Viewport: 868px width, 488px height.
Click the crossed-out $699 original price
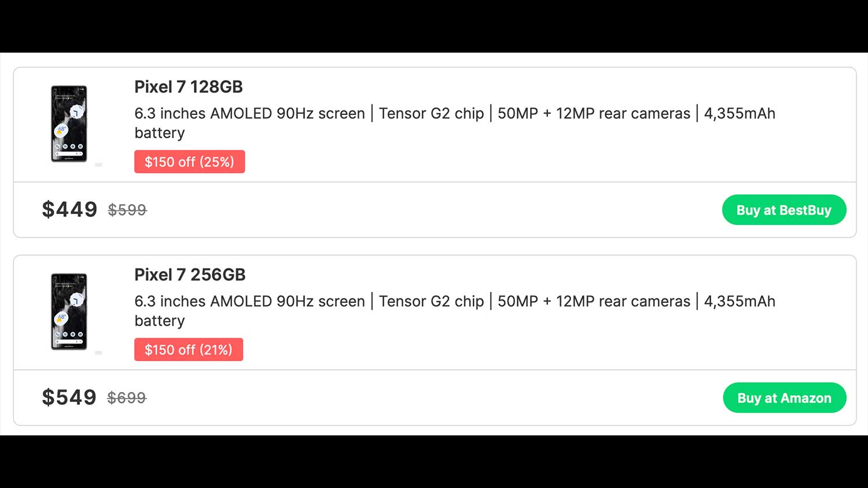[127, 398]
